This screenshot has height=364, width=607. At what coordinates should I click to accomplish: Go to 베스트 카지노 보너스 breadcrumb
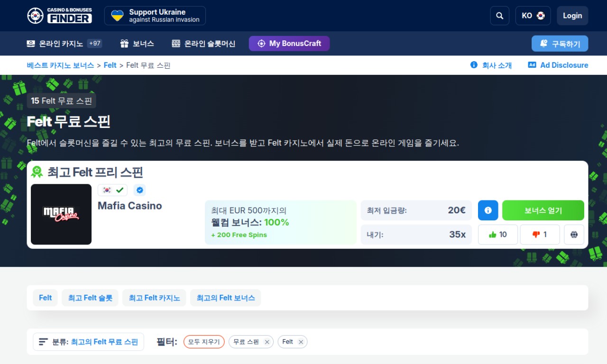tap(61, 65)
